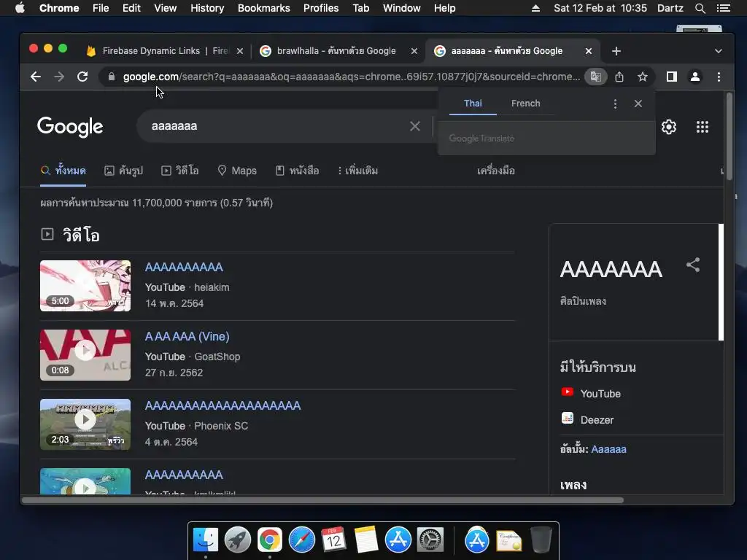The image size is (747, 560).
Task: Open the Chrome History menu
Action: [x=207, y=8]
